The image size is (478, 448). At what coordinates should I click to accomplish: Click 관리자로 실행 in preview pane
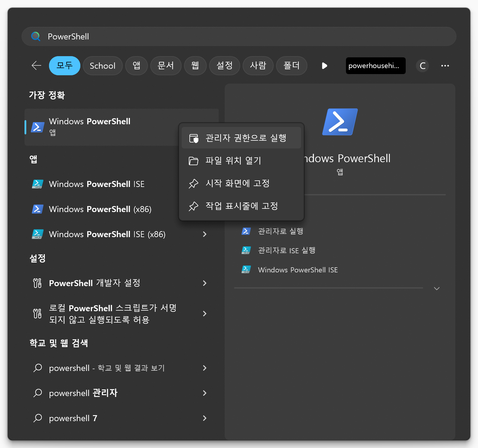(x=281, y=231)
